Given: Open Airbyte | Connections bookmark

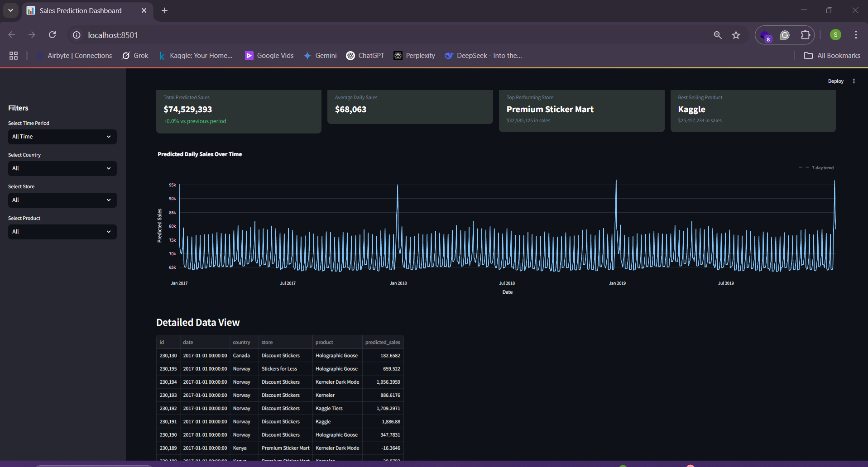Looking at the screenshot, I should (74, 56).
